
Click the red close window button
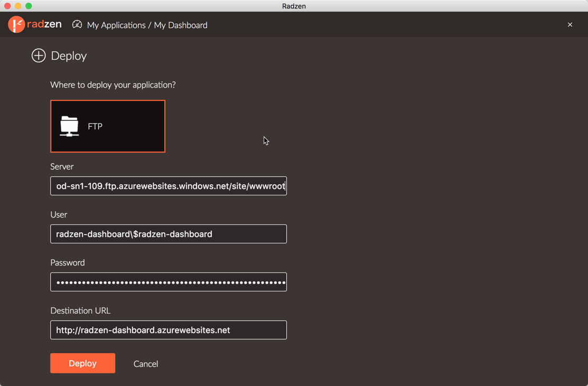tap(7, 6)
